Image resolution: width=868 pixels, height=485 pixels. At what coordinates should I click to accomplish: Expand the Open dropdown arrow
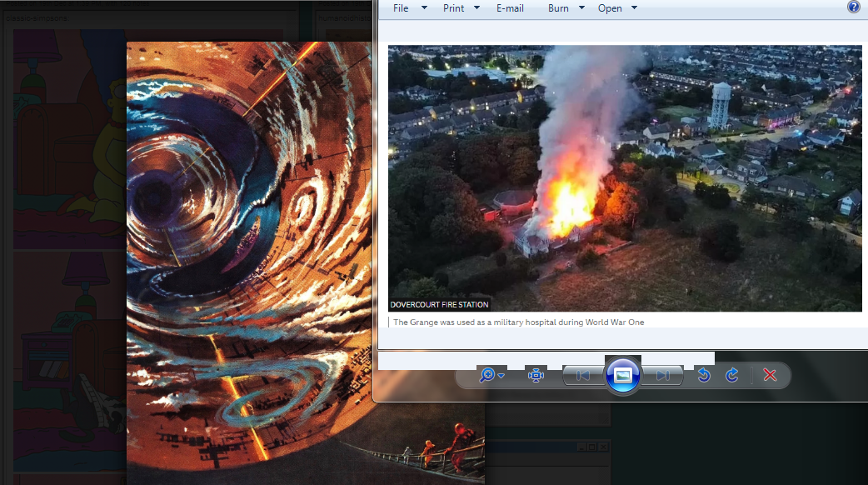coord(635,7)
